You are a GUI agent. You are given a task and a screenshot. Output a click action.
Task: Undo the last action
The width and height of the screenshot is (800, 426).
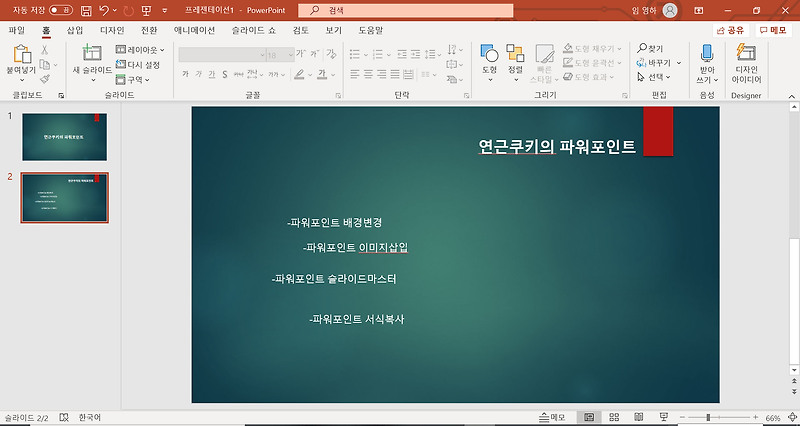tap(104, 10)
